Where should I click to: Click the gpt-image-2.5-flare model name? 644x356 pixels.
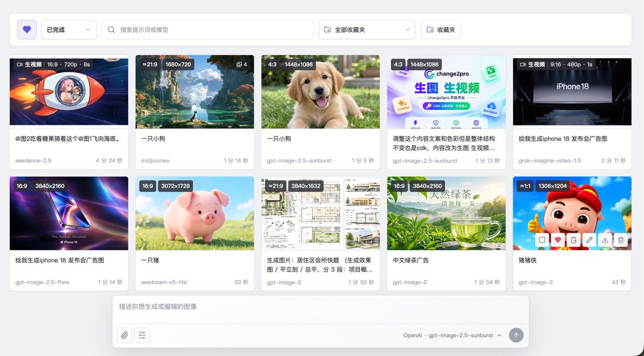tap(42, 282)
